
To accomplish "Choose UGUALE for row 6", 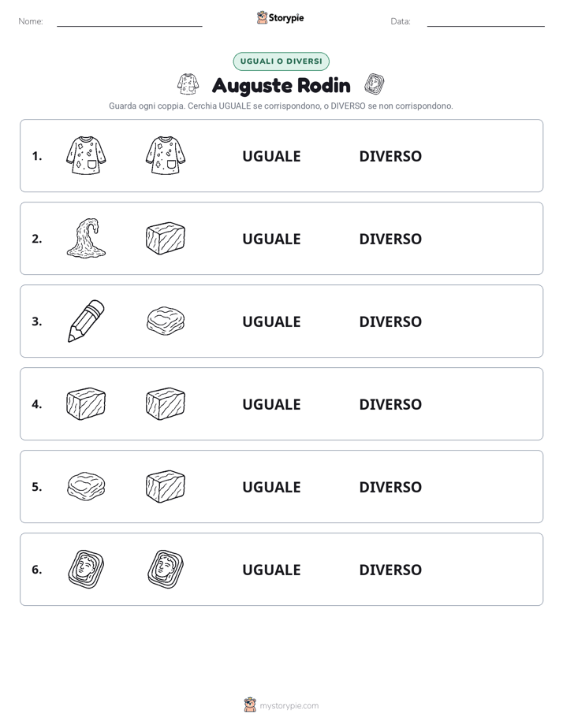I will [x=271, y=570].
